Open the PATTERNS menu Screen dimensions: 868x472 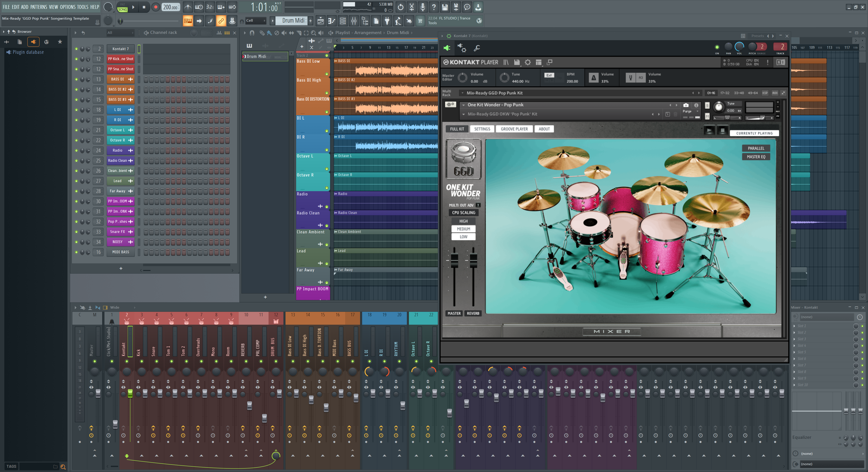point(38,7)
